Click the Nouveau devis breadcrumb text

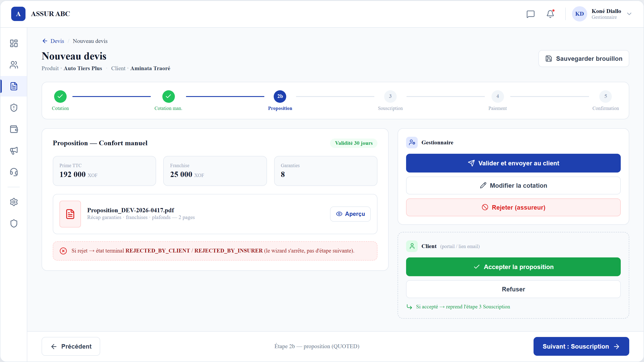[x=90, y=41]
